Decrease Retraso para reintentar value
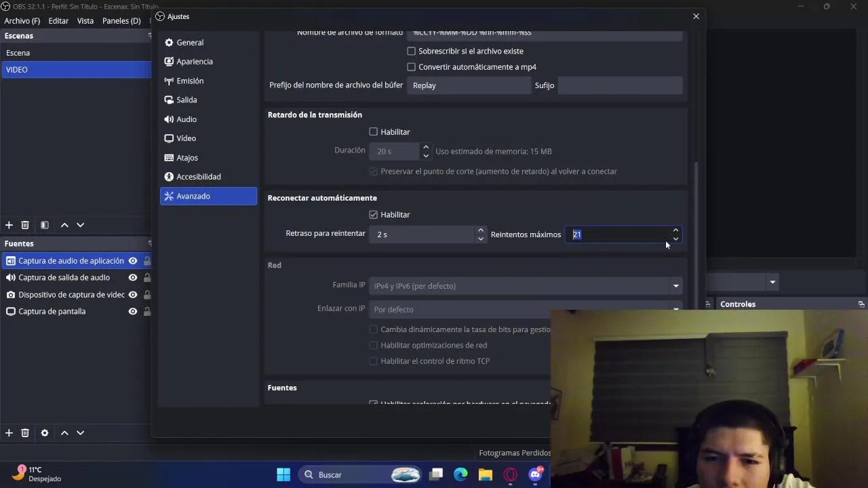The height and width of the screenshot is (488, 868). point(481,239)
